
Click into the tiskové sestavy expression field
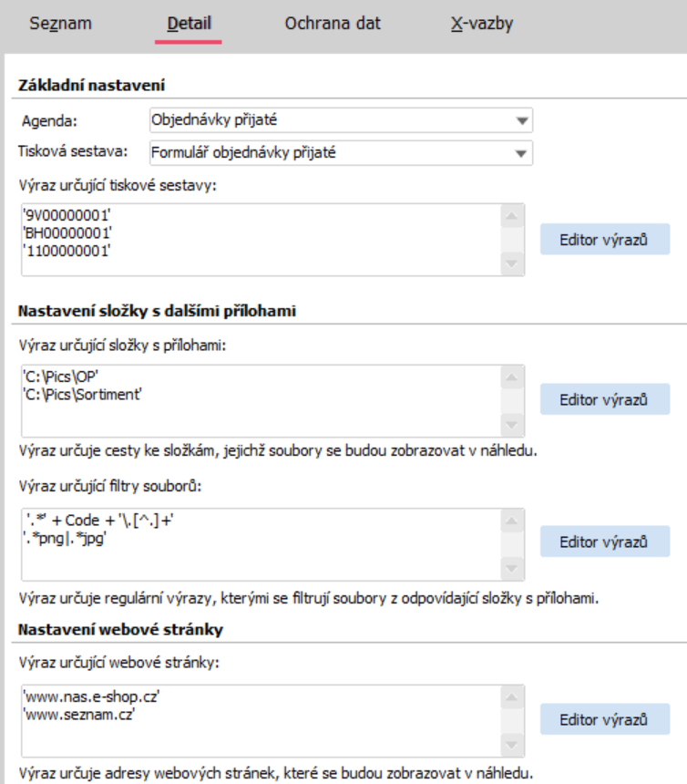[x=260, y=239]
